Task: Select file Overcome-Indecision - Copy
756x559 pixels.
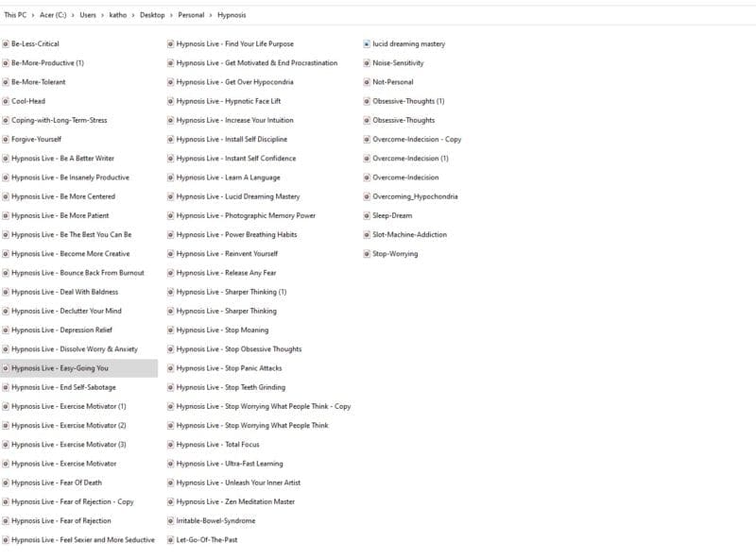Action: point(417,139)
